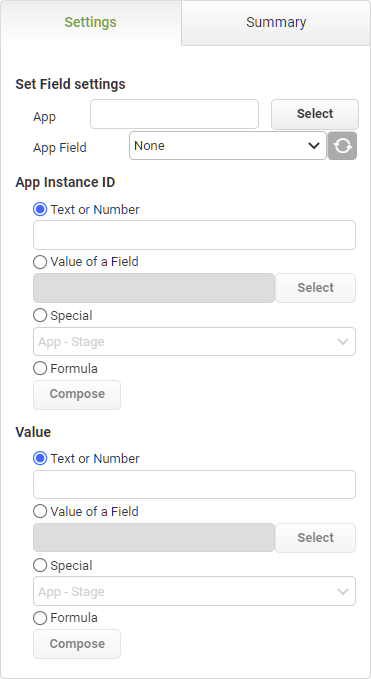Click the Value section heading
371x679 pixels.
(33, 432)
